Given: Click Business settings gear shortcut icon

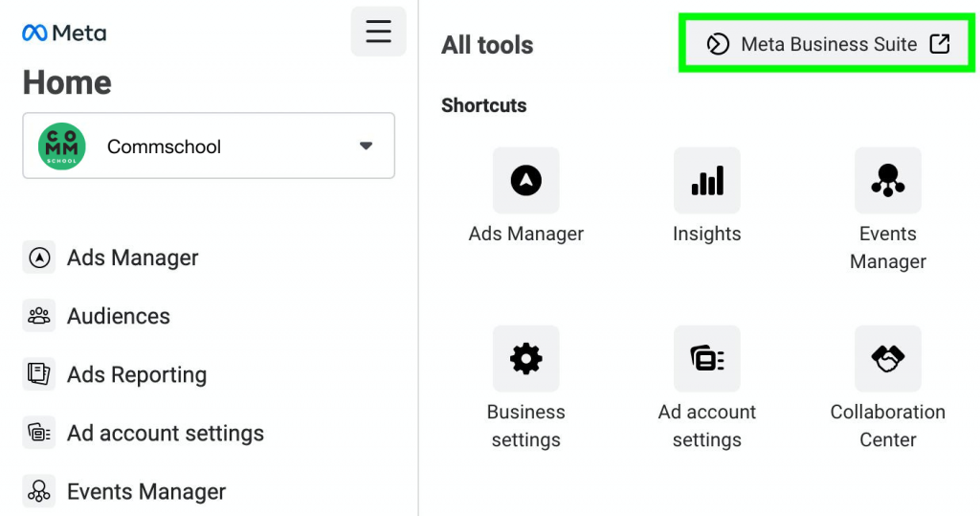Looking at the screenshot, I should (526, 359).
